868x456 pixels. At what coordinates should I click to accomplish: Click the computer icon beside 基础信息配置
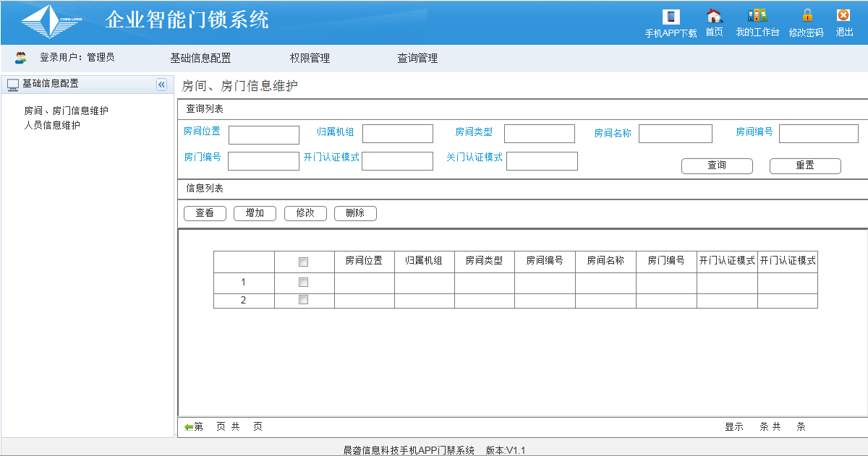pos(13,85)
